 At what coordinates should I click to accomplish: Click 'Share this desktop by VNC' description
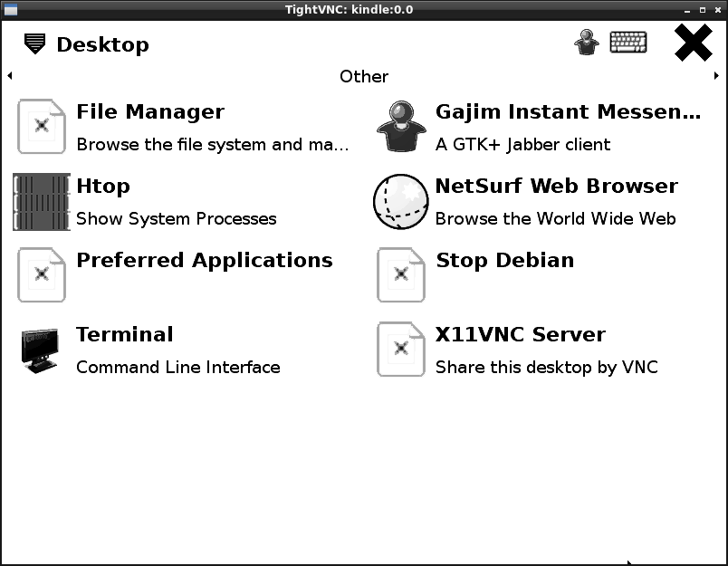point(546,367)
